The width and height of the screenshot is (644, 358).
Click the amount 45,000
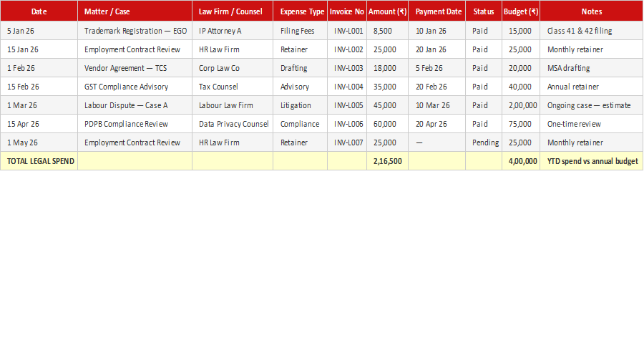pos(387,105)
